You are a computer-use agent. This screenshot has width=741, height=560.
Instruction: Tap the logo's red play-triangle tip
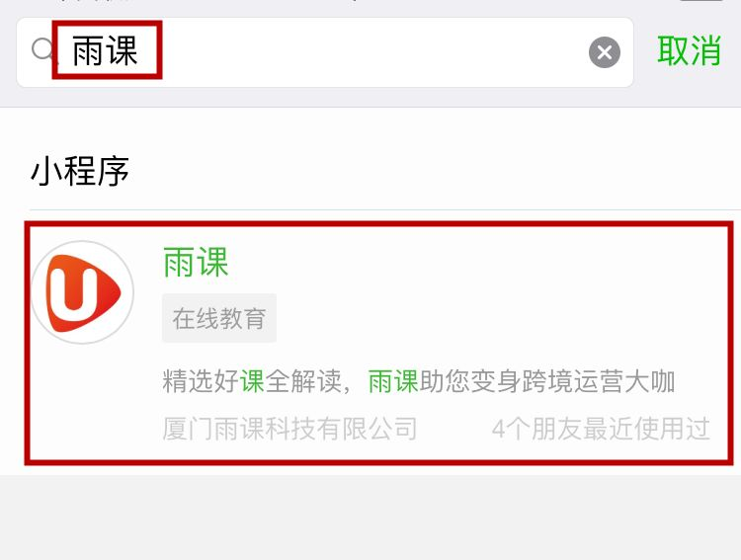114,292
